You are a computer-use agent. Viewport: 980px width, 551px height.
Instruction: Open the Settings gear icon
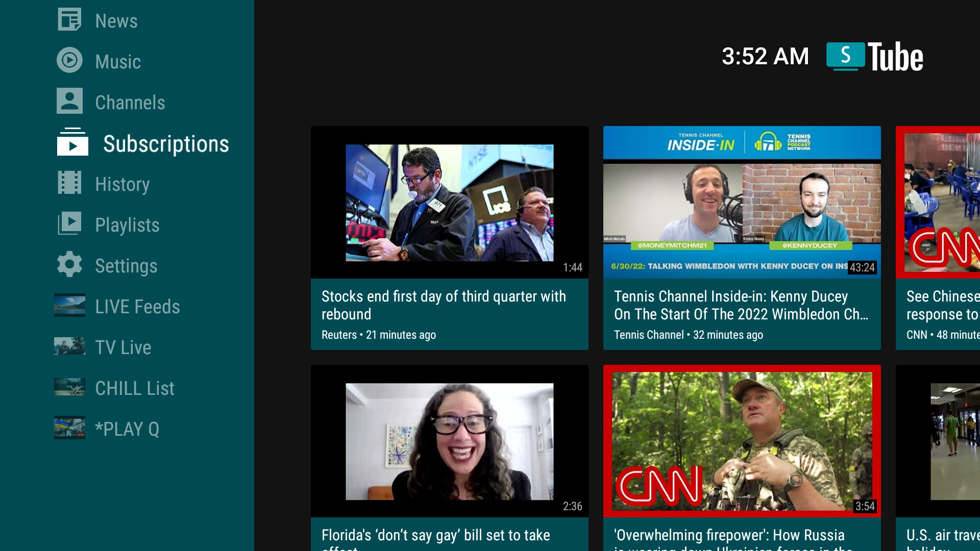[x=69, y=264]
